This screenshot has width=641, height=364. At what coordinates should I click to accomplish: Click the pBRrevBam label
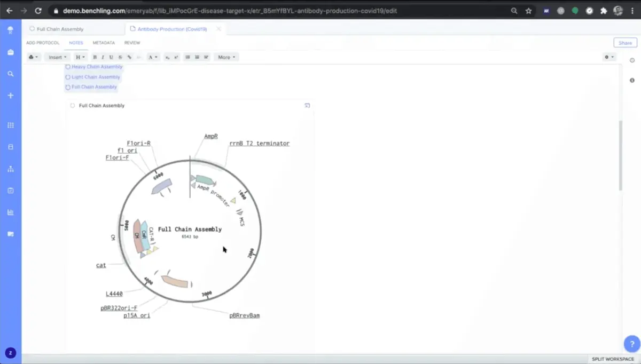[245, 315]
